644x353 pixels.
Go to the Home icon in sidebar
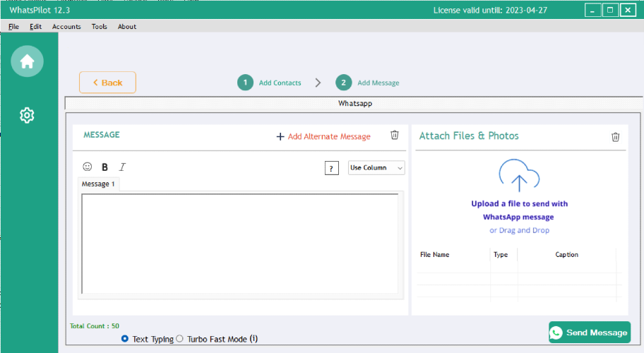pos(27,61)
